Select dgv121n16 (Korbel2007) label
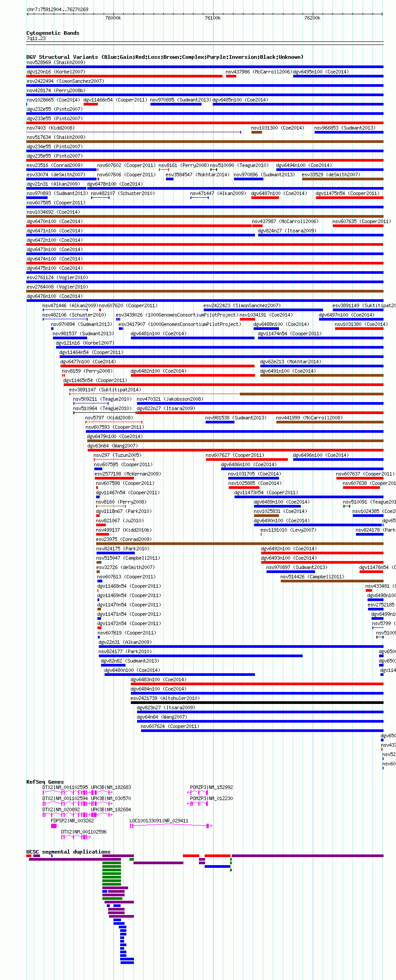396x980 pixels. point(85,343)
